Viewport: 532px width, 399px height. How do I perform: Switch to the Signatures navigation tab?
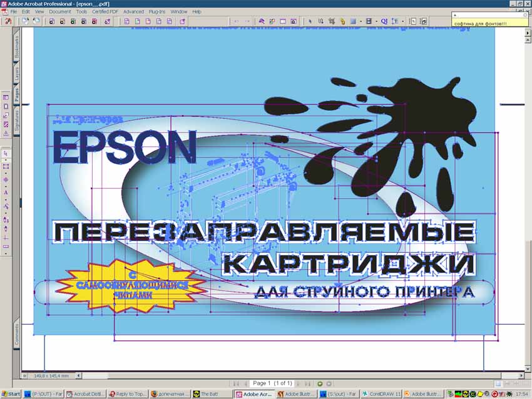click(x=17, y=121)
